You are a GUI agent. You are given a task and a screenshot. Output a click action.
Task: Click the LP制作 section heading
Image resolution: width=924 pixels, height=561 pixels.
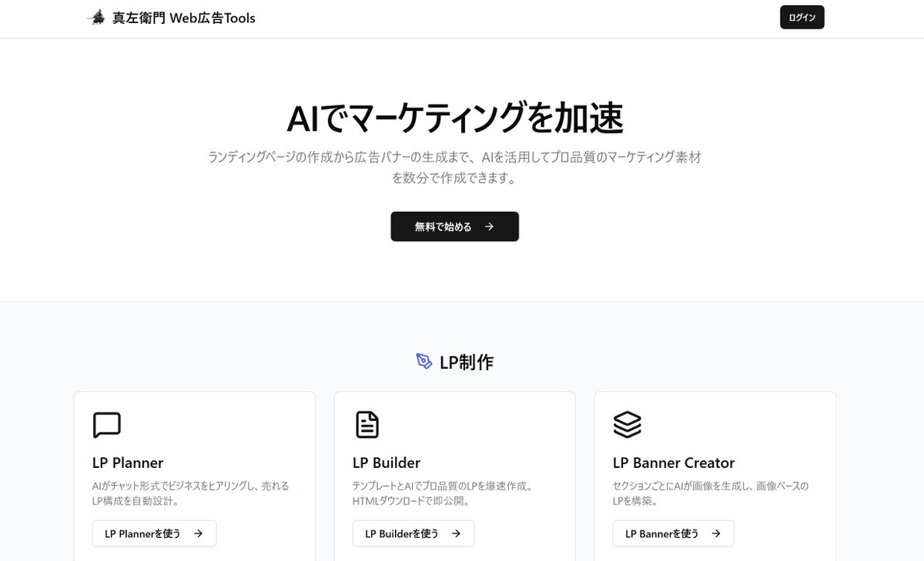(467, 362)
